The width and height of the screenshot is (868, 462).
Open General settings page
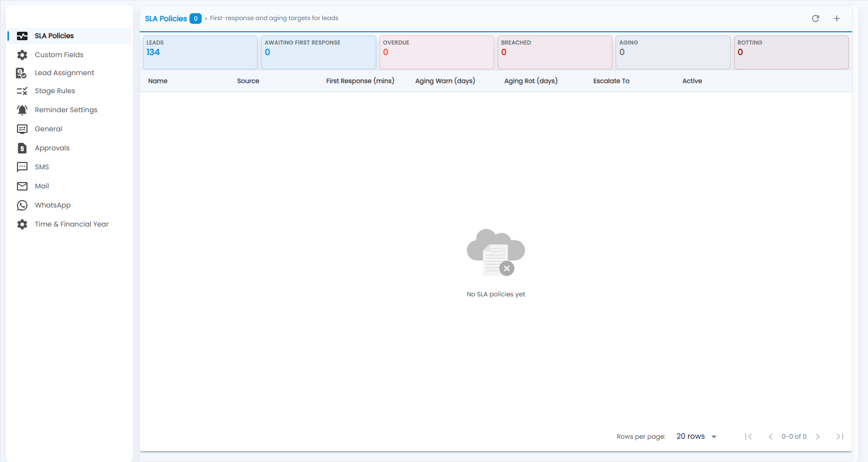point(69,129)
